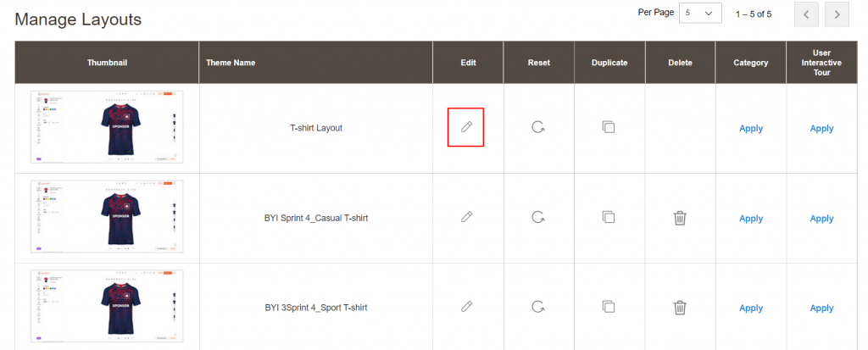Apply category to T-shirt Layout
Viewport: 868px width, 350px height.
751,129
